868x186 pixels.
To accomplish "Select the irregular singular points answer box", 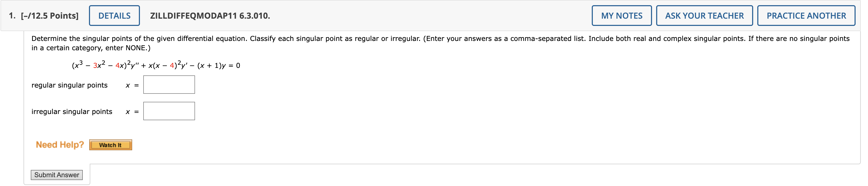I will pos(169,110).
